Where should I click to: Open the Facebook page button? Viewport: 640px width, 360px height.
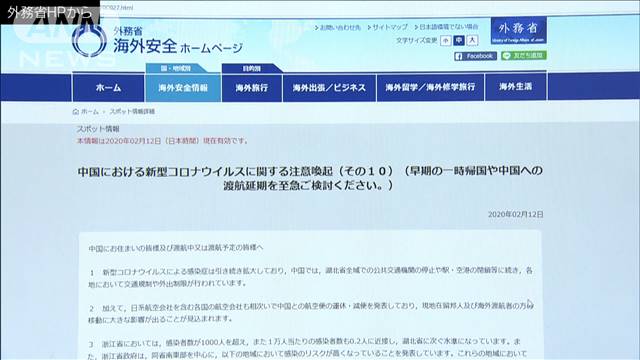point(475,56)
